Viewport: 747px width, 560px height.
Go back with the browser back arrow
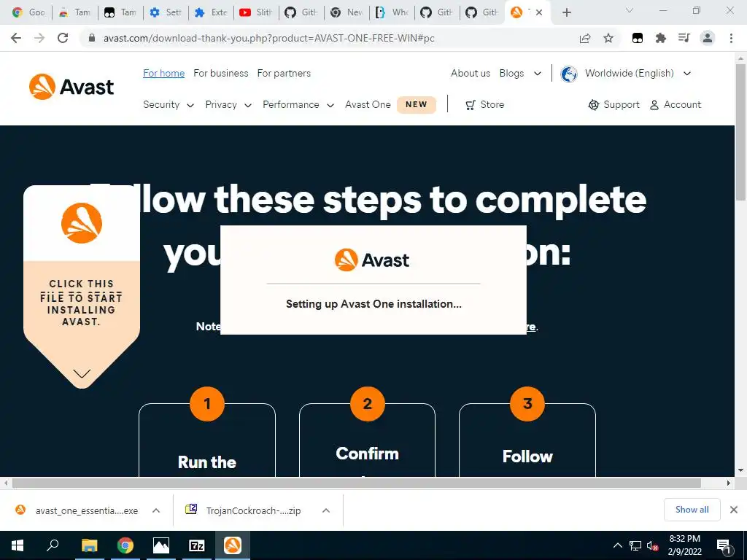coord(16,38)
